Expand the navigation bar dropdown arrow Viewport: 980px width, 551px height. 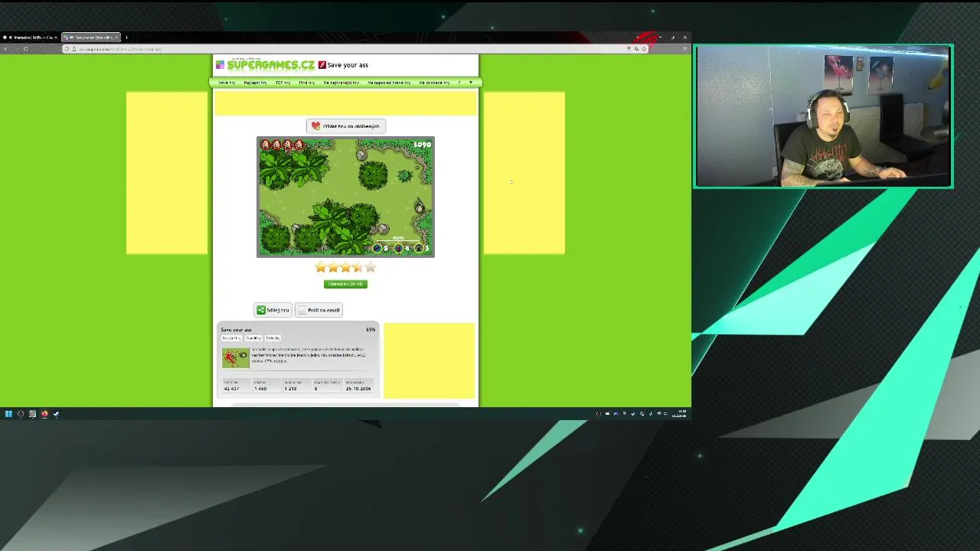[471, 83]
